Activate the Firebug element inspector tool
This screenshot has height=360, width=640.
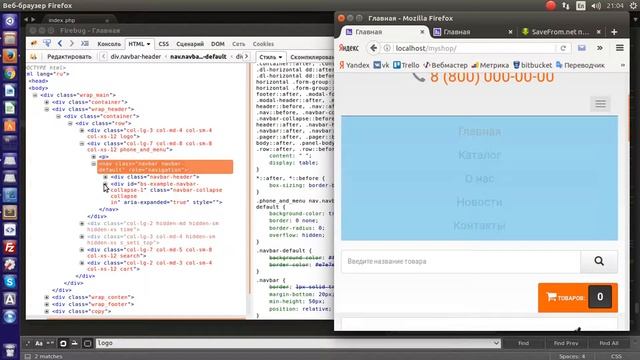tap(47, 43)
